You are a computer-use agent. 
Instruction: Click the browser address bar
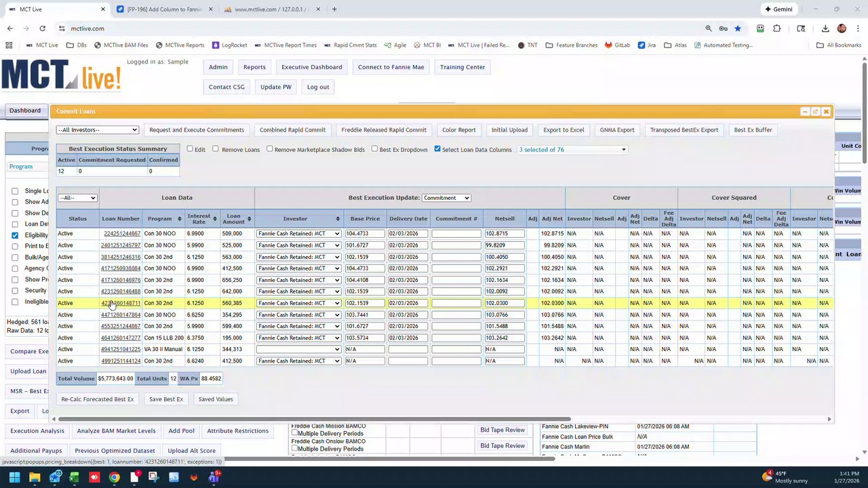tap(380, 28)
